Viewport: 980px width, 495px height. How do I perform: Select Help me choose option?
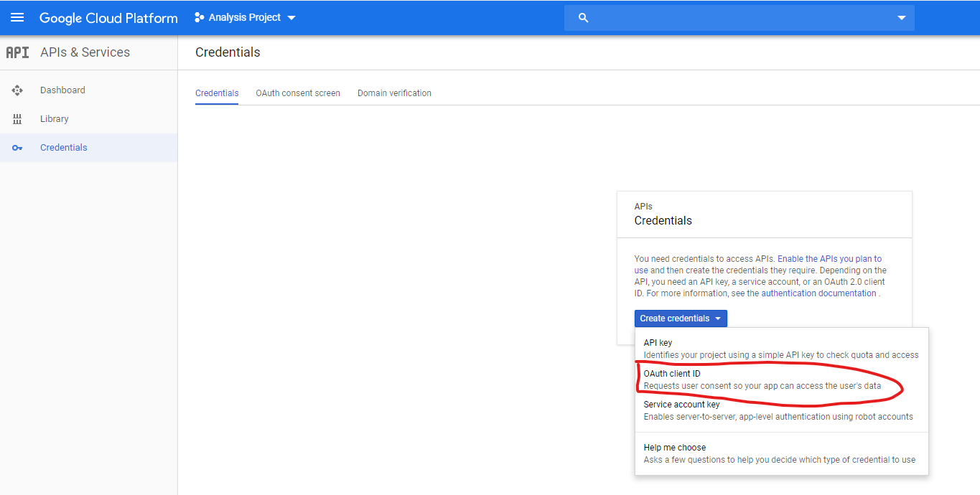point(782,453)
